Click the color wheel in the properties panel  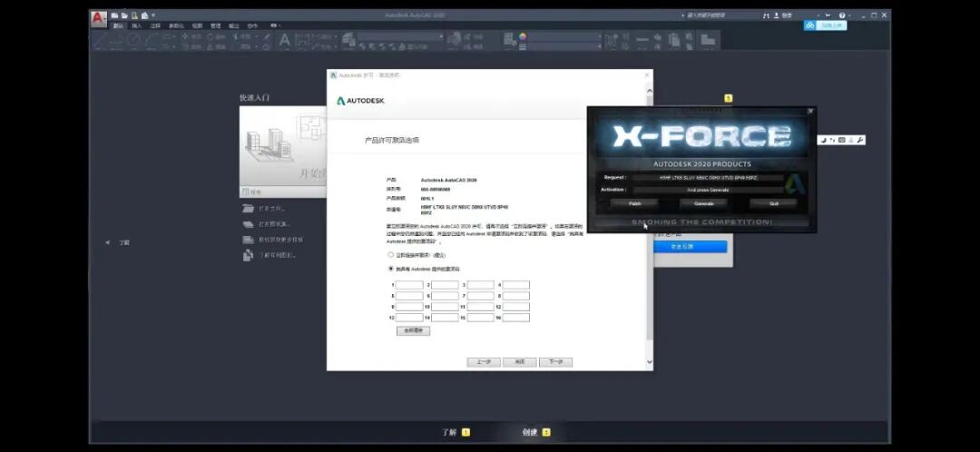coord(522,37)
